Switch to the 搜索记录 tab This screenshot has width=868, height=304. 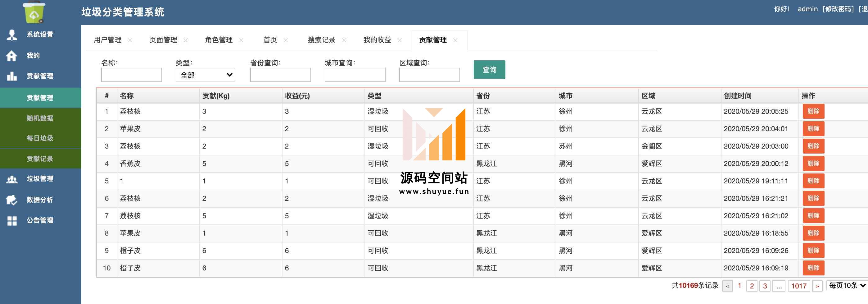[321, 40]
